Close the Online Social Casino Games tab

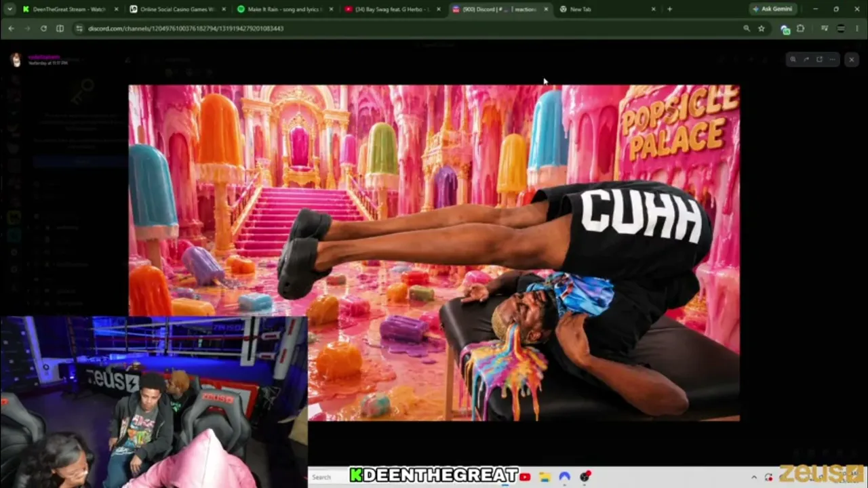tap(223, 9)
